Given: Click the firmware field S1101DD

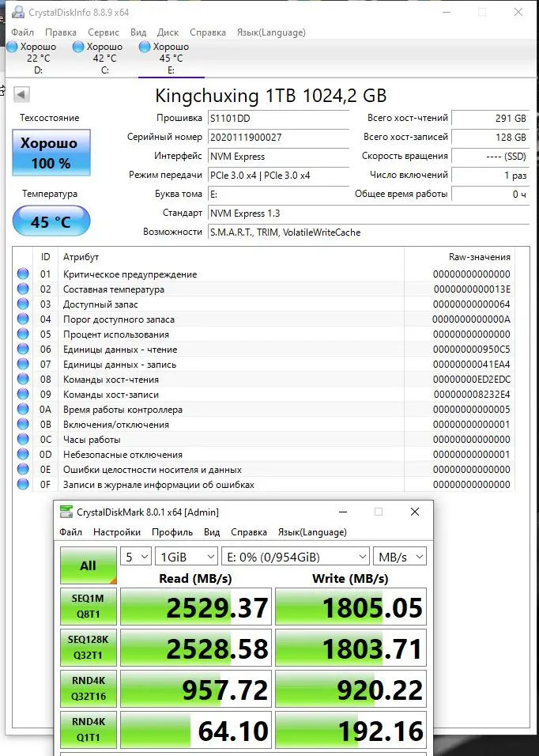Looking at the screenshot, I should coord(278,119).
